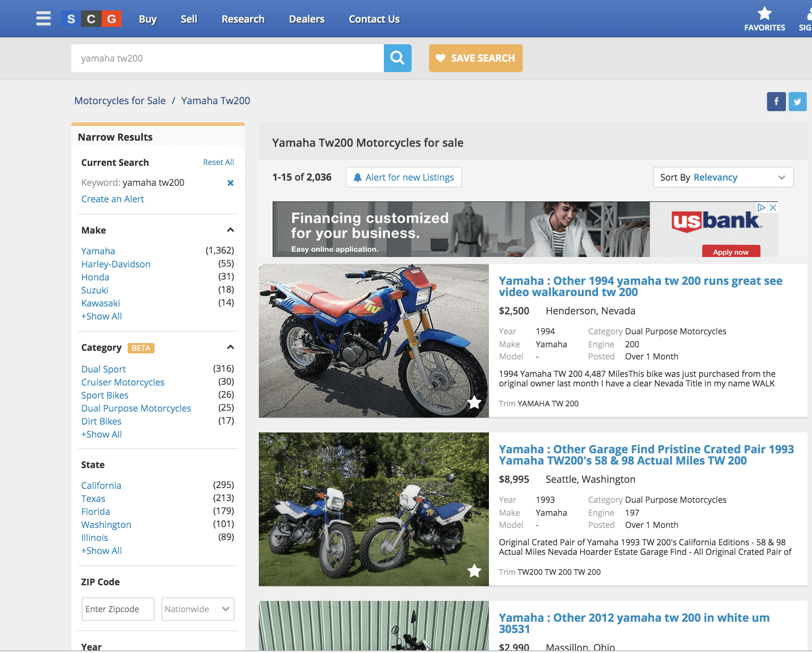Screen dimensions: 812x653
Task: Filter by Honda make
Action: click(95, 277)
